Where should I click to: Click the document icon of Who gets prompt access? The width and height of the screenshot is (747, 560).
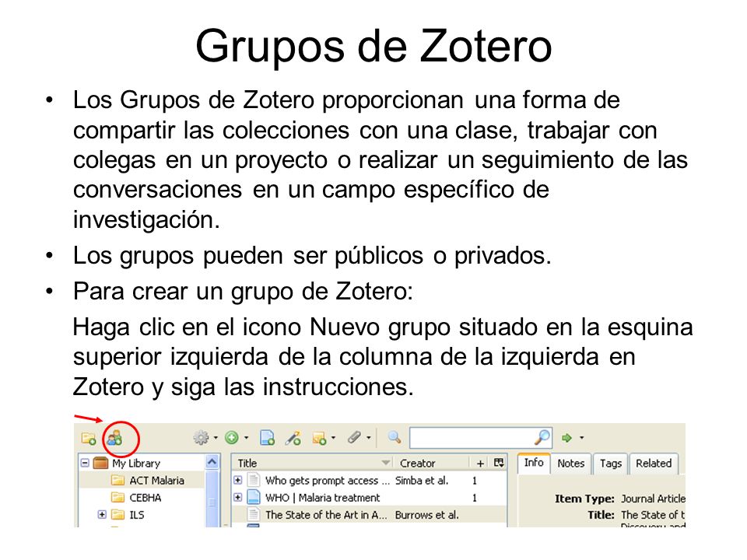(x=254, y=480)
